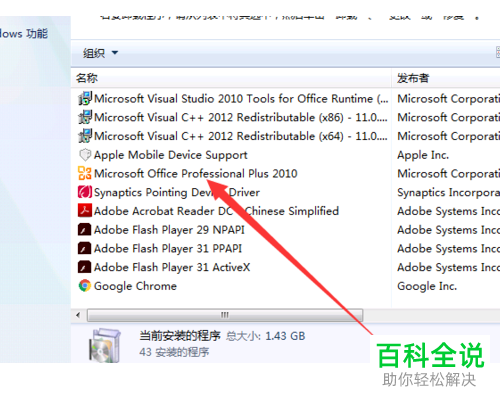Select the Adobe Flash Player 31 PPAPI entry
Image resolution: width=500 pixels, height=400 pixels.
[x=168, y=249]
